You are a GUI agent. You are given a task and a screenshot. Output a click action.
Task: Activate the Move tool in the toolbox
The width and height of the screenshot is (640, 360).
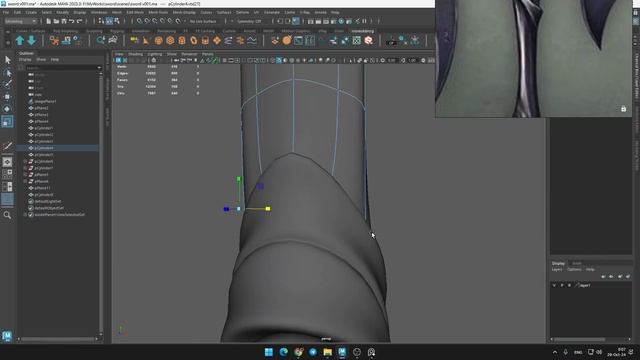point(7,97)
